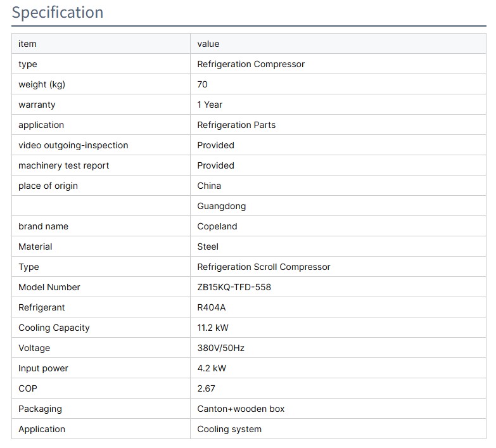Select the Guangdong origin cell
Image resolution: width=496 pixels, height=448 pixels.
pyautogui.click(x=221, y=206)
